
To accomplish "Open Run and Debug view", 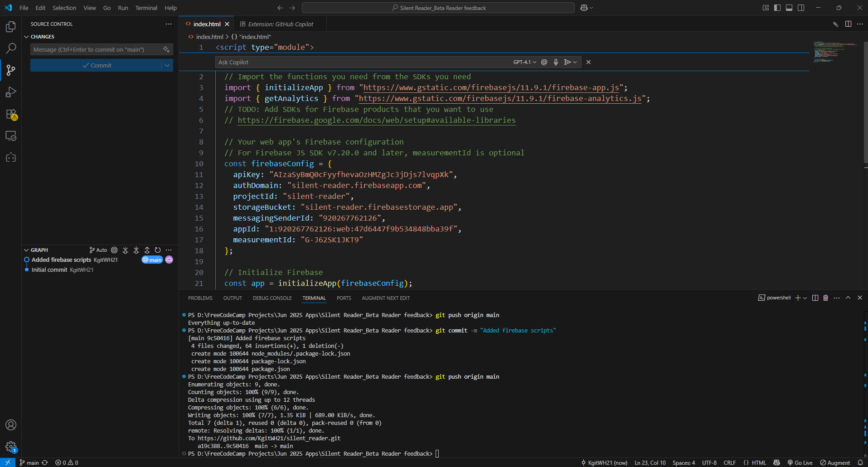I will tap(11, 92).
